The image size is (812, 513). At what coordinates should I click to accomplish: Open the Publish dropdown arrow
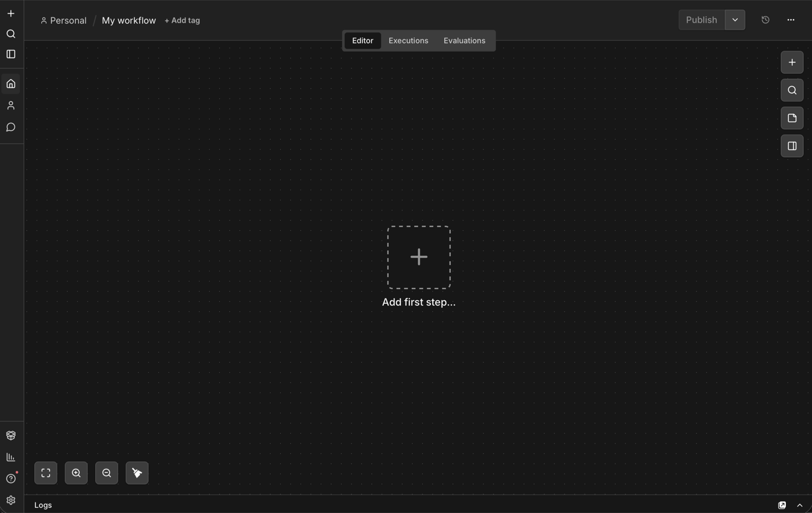(x=735, y=20)
